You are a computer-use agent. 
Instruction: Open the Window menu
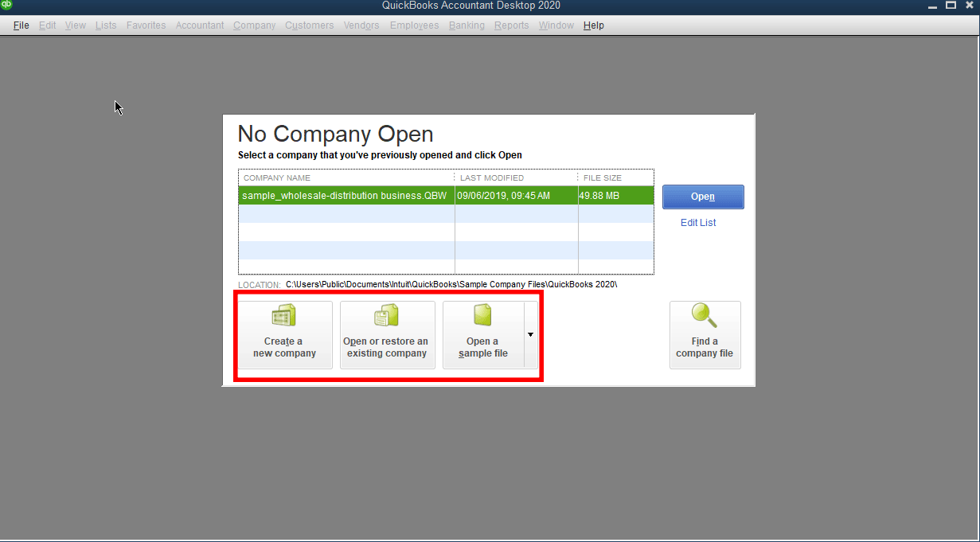(556, 25)
